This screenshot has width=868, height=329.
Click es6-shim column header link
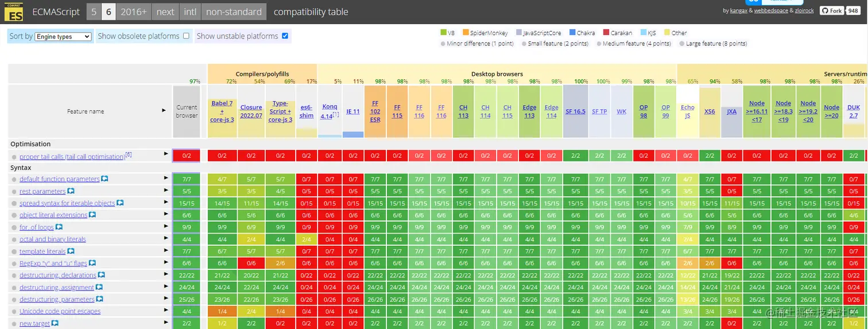point(307,111)
